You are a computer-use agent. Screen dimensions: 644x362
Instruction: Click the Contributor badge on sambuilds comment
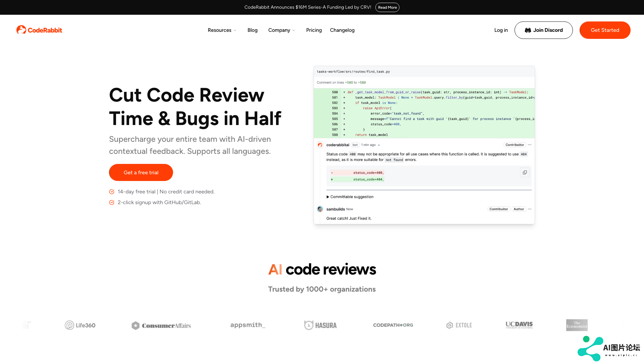tap(499, 209)
